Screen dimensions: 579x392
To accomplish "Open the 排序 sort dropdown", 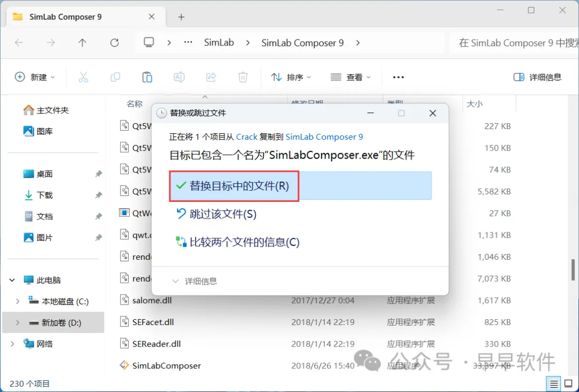I will 291,77.
